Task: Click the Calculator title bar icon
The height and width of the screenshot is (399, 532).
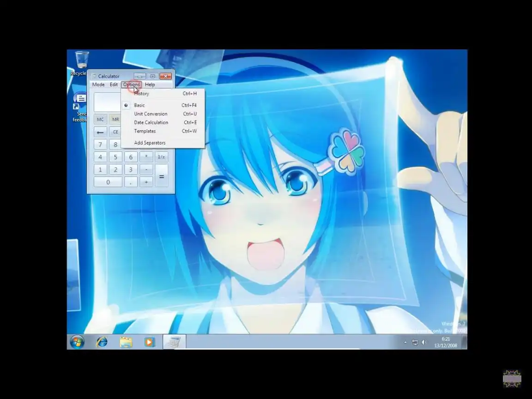Action: (x=94, y=76)
